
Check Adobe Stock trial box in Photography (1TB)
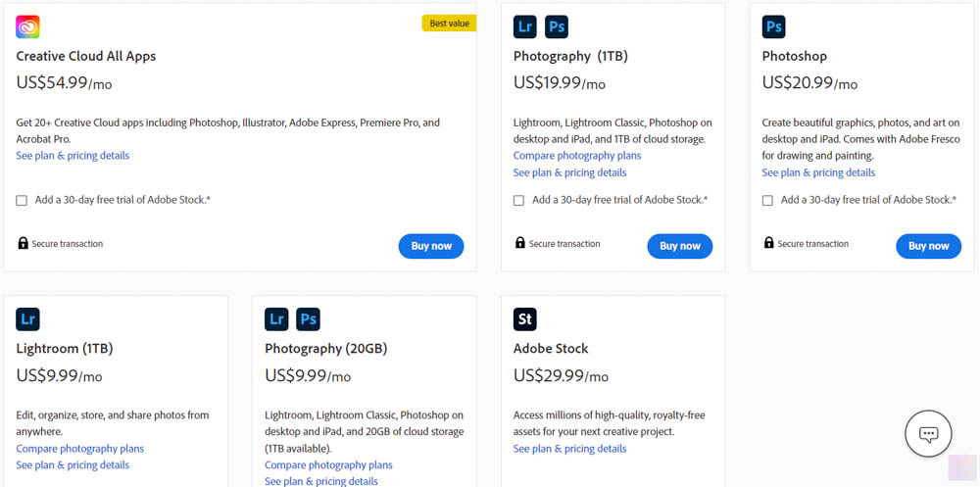(x=518, y=201)
